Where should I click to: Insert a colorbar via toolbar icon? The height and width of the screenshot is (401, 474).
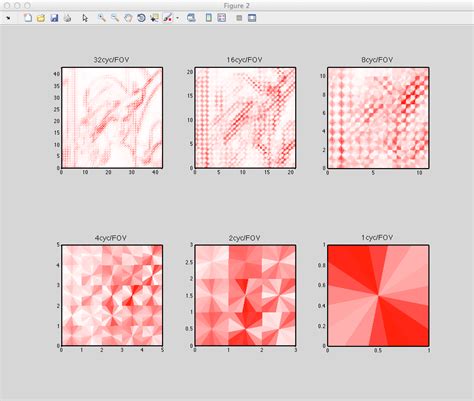coord(208,18)
